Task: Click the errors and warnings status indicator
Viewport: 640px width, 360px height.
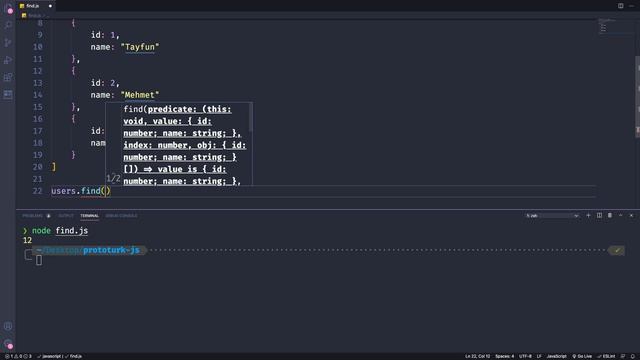Action: pyautogui.click(x=18, y=356)
